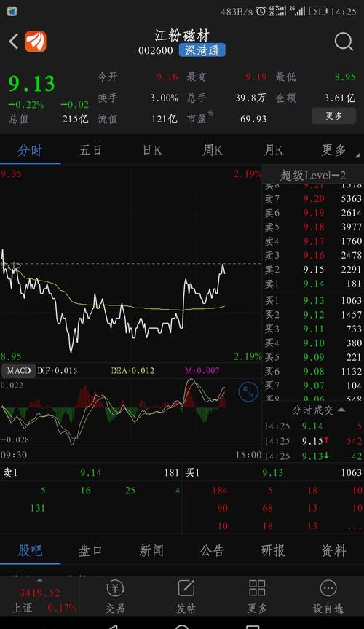Viewport: 364px width, 629px height.
Task: Tap the 深港通 badge
Action: [202, 50]
